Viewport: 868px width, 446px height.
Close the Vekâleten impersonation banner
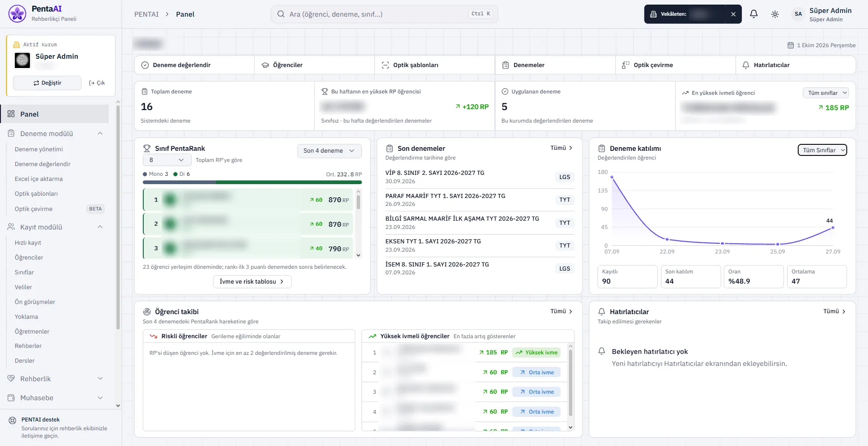pyautogui.click(x=733, y=14)
